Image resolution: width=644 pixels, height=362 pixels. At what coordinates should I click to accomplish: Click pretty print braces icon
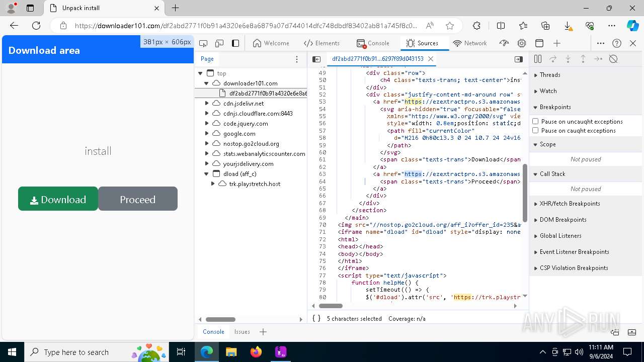tap(316, 318)
